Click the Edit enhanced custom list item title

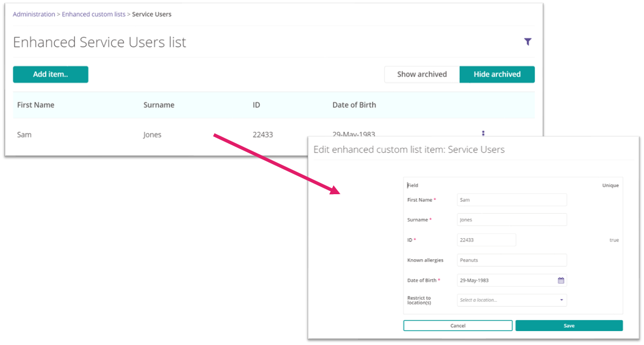[x=409, y=150]
